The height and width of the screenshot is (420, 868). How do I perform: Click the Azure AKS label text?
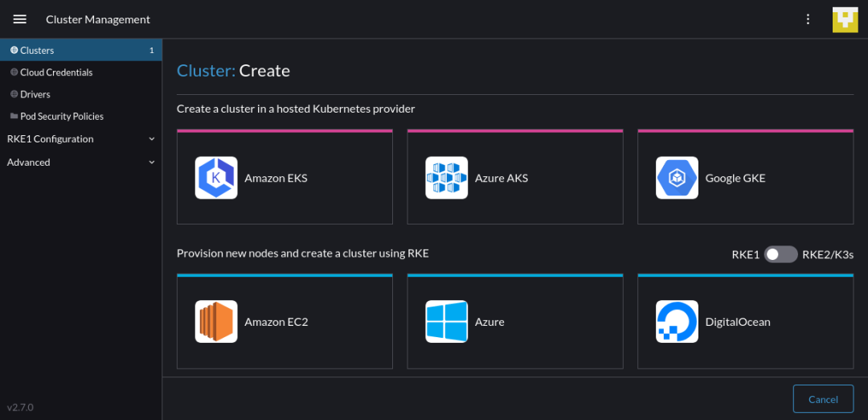coord(502,179)
